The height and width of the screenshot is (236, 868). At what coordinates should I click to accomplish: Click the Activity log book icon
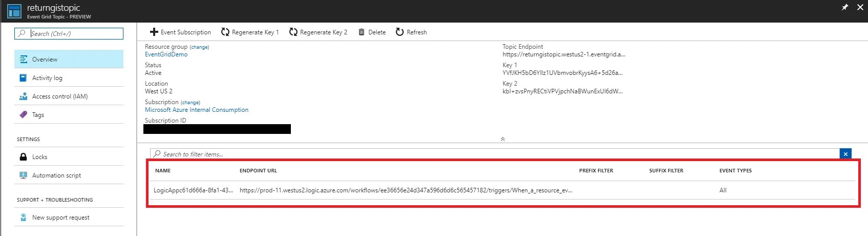pos(23,78)
